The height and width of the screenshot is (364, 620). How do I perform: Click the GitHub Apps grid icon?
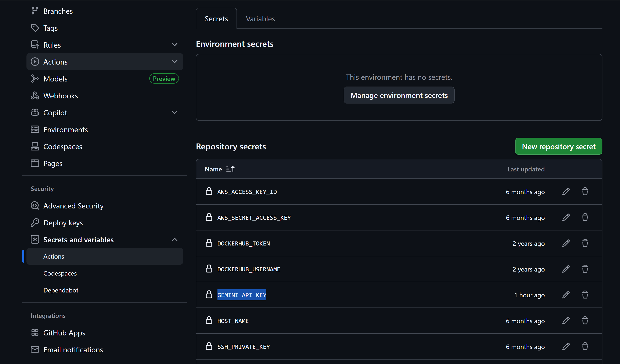click(x=35, y=332)
